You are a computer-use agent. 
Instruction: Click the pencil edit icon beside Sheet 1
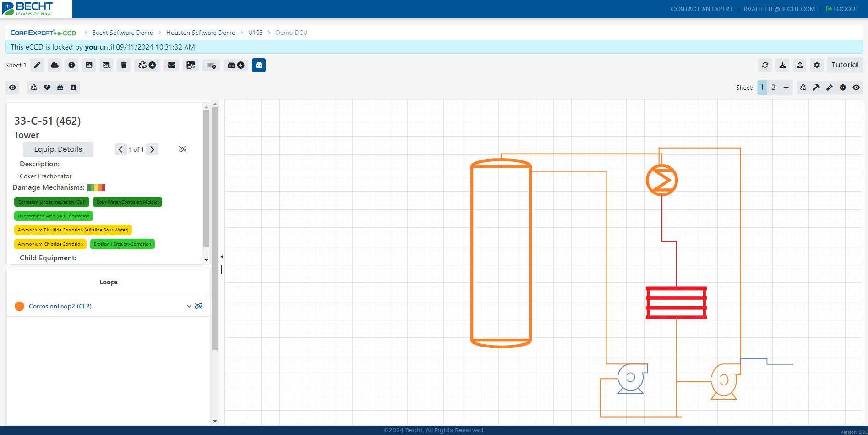[x=37, y=65]
